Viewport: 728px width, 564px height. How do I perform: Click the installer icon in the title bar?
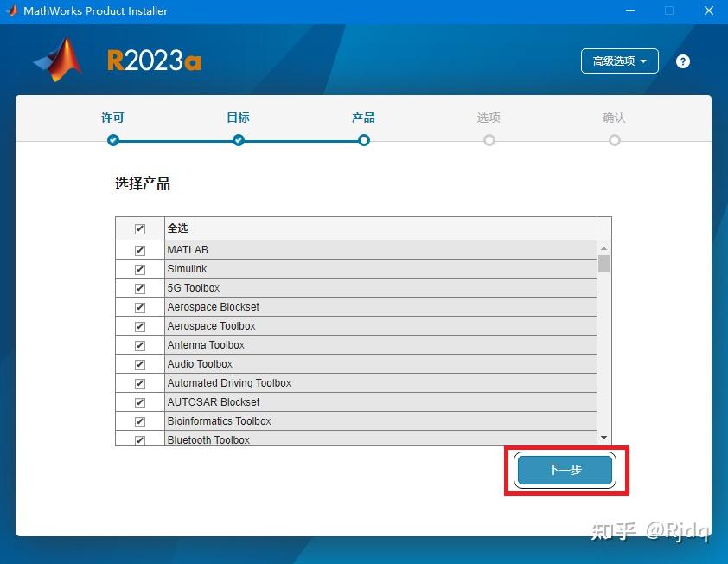tap(11, 11)
